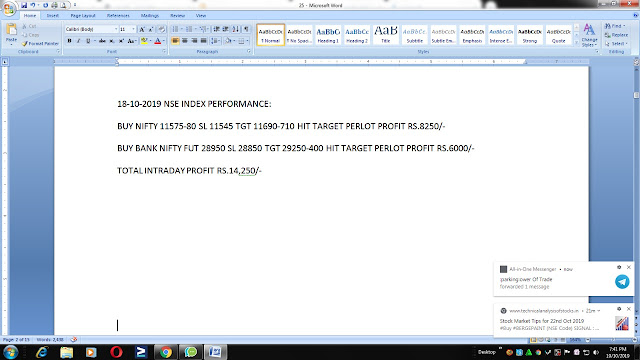640x360 pixels.
Task: Switch to Review tab
Action: [178, 16]
